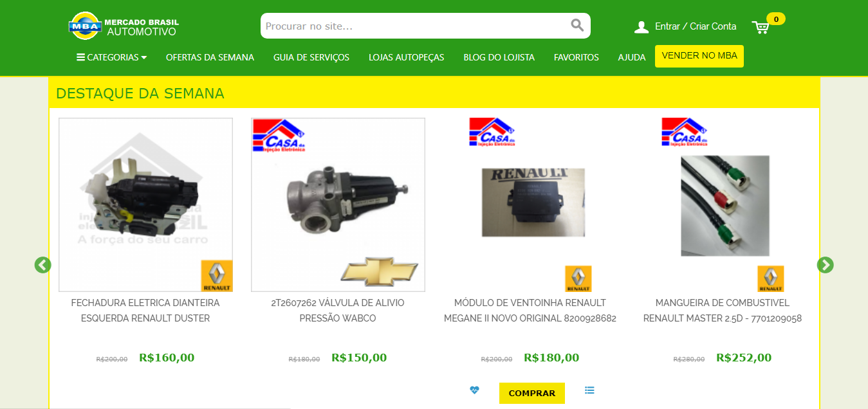Image resolution: width=868 pixels, height=409 pixels.
Task: Open Ofertas da Semana menu
Action: click(210, 57)
